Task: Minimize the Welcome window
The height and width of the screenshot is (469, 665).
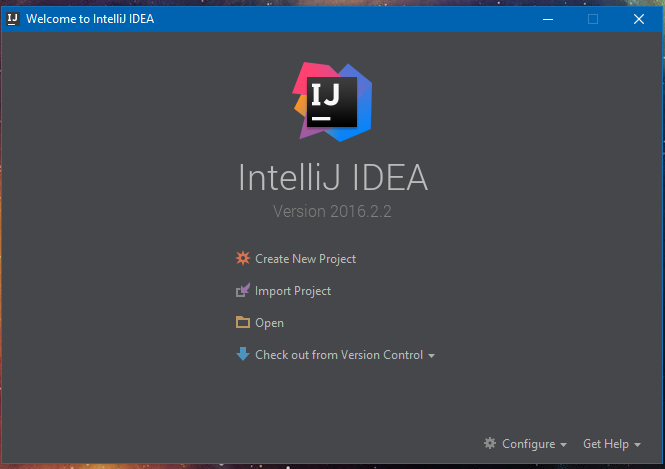Action: point(548,19)
